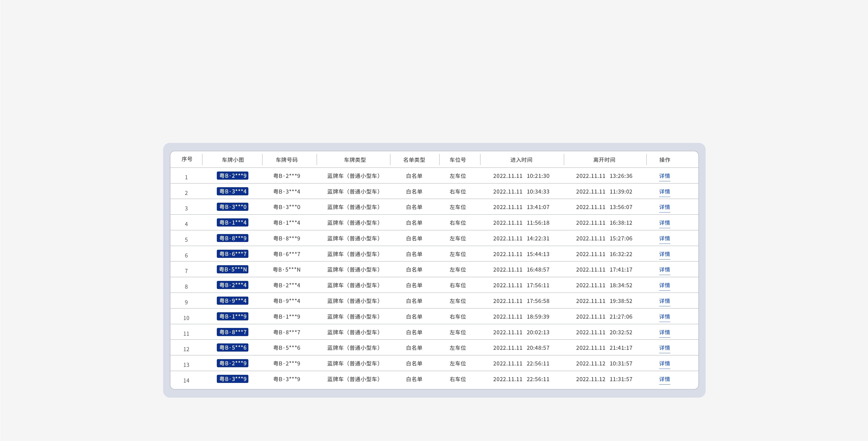Click plate thumbnail 粤B·3***9 in last row
The width and height of the screenshot is (868, 441).
coord(232,379)
